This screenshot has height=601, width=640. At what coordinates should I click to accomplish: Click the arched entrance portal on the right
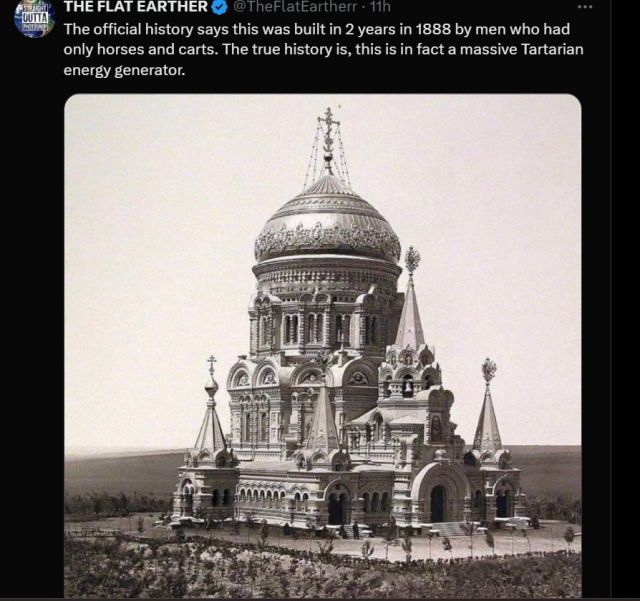tap(439, 503)
